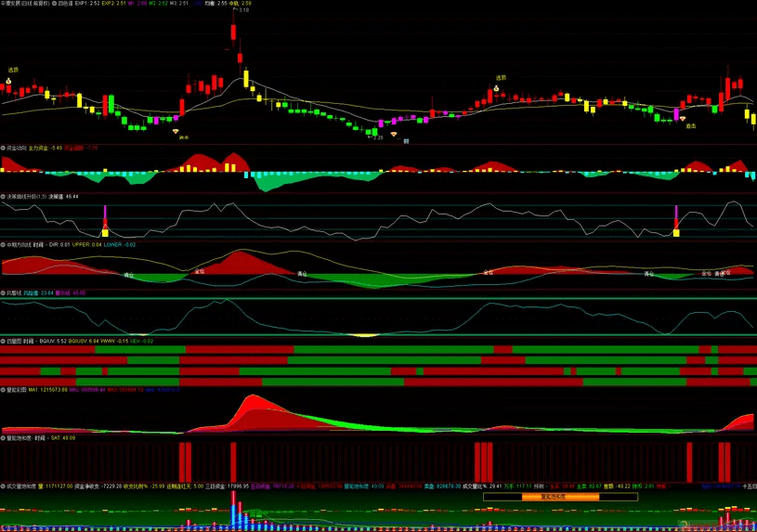Click the WWW: -0.15 value
757x532 pixels.
pyautogui.click(x=115, y=342)
